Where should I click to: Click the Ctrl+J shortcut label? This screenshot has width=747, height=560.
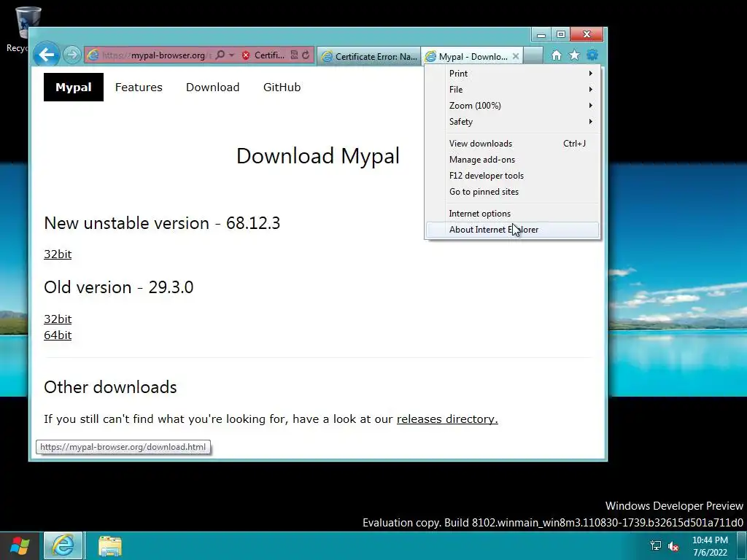click(574, 144)
